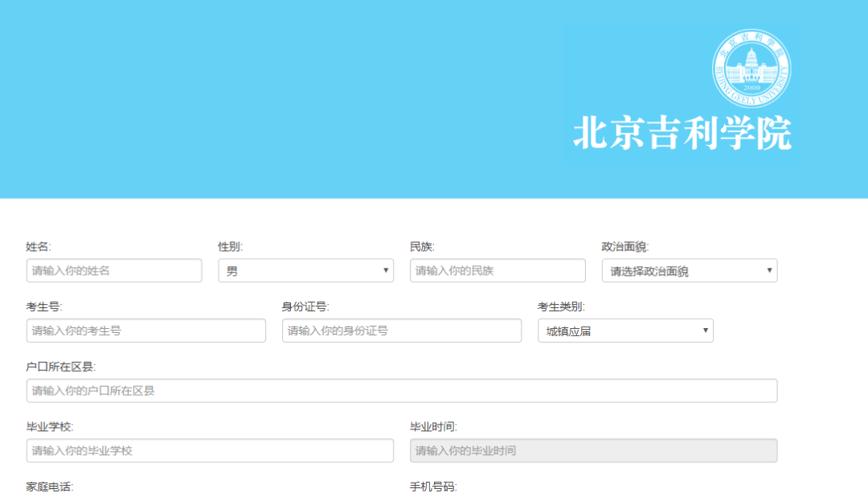Click the 考生类别: label
The image size is (868, 497).
561,306
